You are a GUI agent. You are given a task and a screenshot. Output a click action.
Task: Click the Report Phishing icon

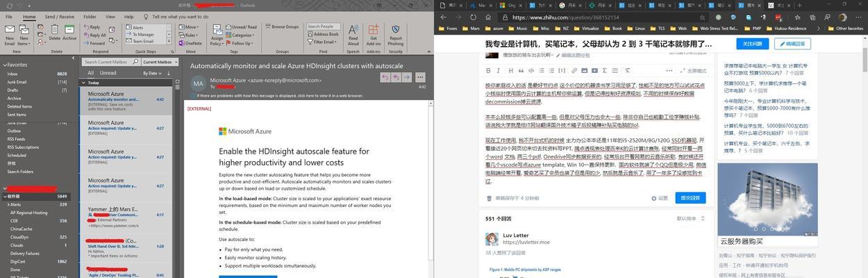[x=396, y=35]
